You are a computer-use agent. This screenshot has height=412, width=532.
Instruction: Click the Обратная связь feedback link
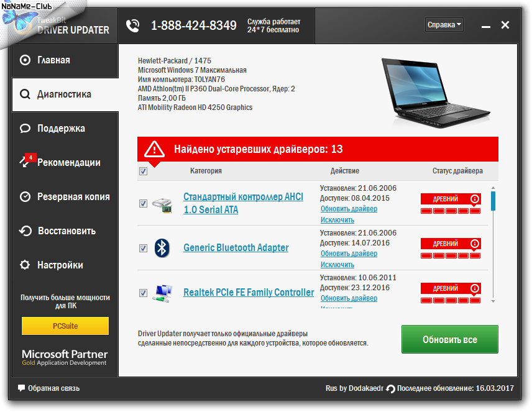pyautogui.click(x=53, y=388)
